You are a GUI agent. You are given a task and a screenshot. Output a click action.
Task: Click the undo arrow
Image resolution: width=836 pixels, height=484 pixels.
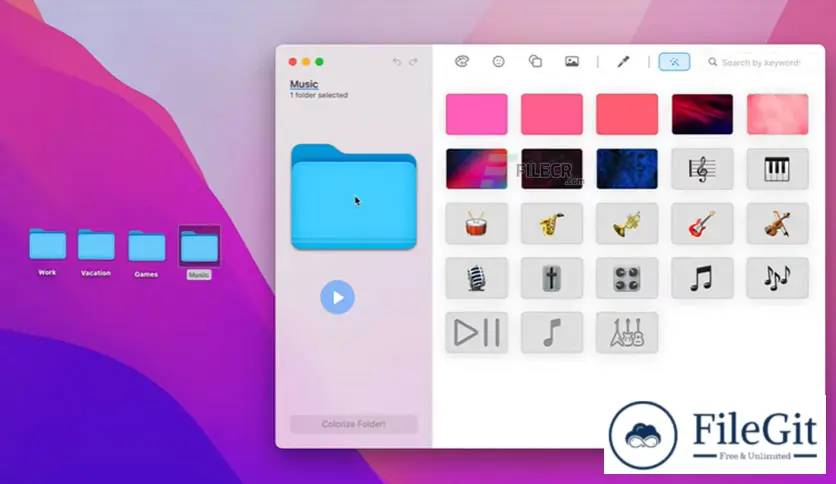point(397,62)
